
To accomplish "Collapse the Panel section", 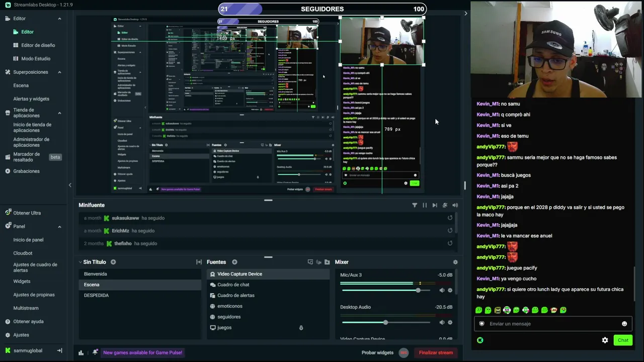I will point(59,227).
